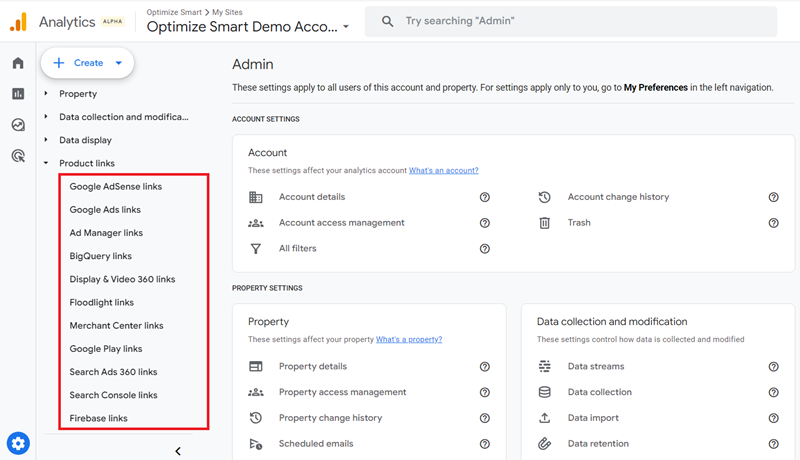Open help for Data streams

[x=773, y=366]
